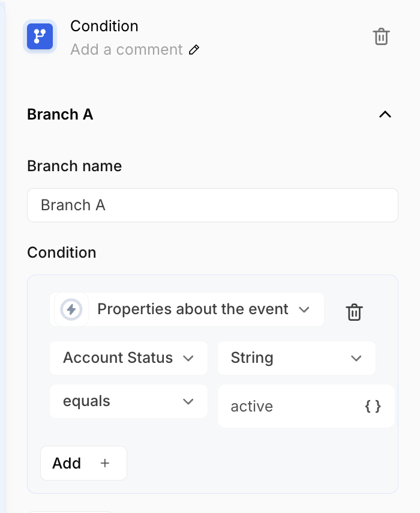Insert a variable using the curly braces icon

tap(373, 407)
